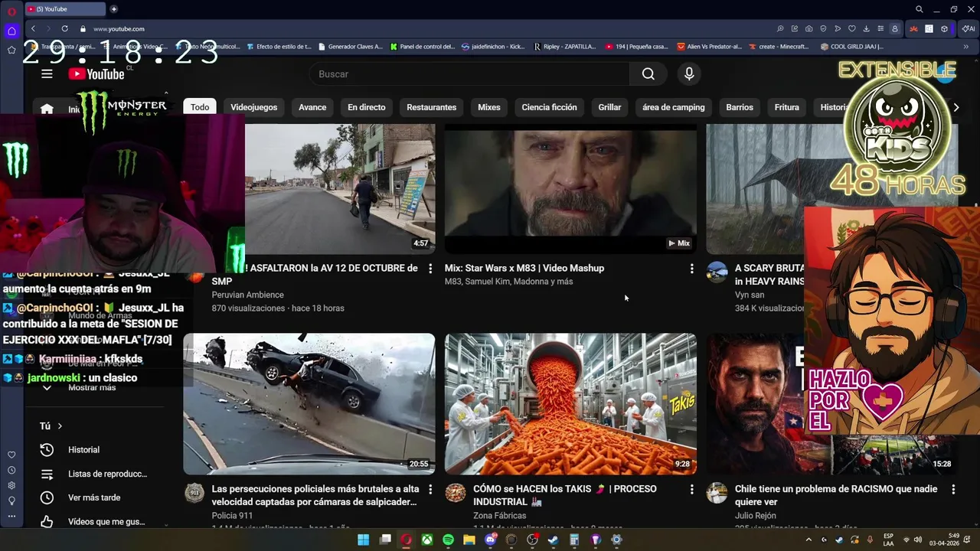The image size is (980, 551).
Task: Open Calculator from the taskbar
Action: tap(574, 540)
